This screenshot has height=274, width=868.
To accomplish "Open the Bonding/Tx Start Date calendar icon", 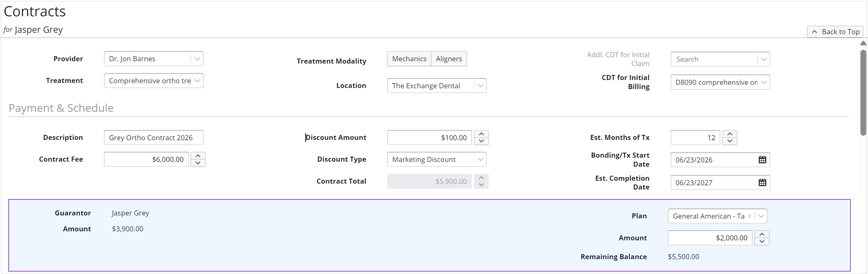I will (762, 160).
